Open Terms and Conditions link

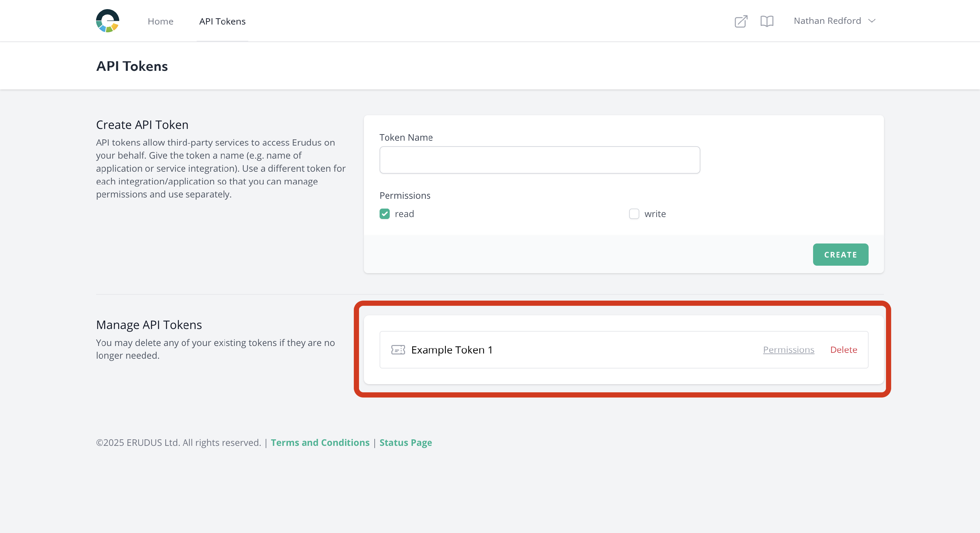point(320,443)
